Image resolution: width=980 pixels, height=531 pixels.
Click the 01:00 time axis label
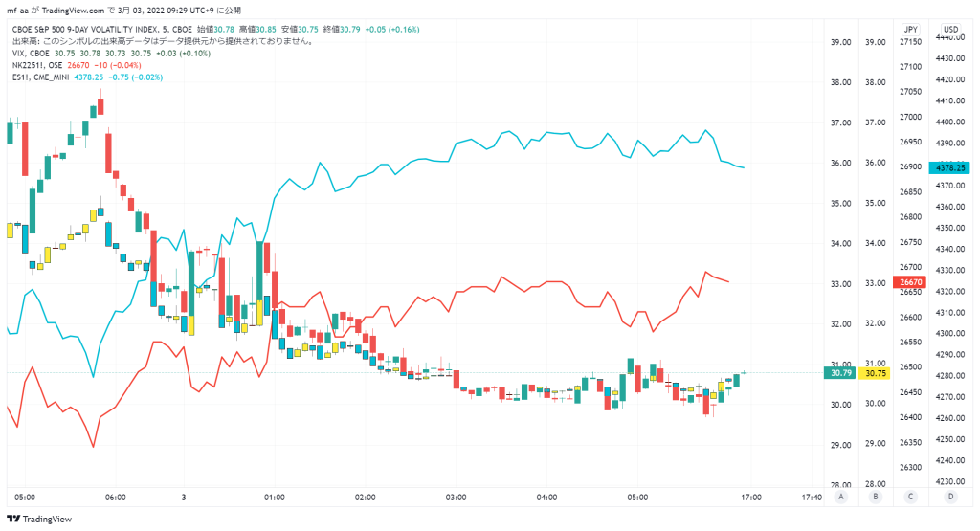pyautogui.click(x=275, y=498)
